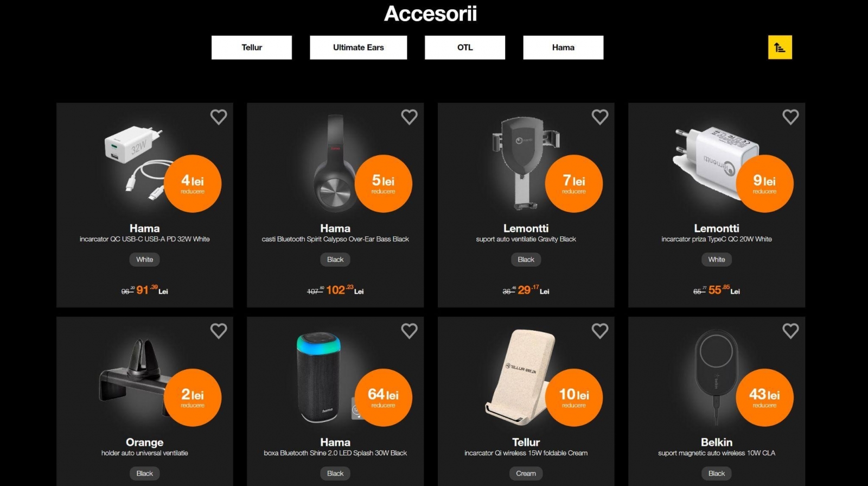Viewport: 868px width, 486px height.
Task: Select the OTL brand filter
Action: click(465, 47)
